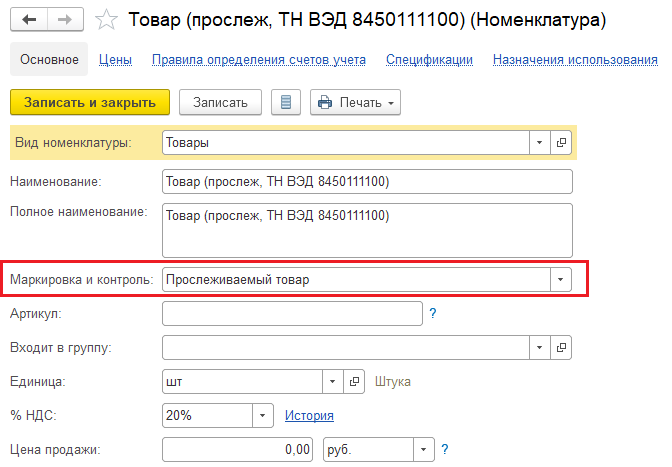Click the Записать button
Screen dimensions: 672x467
[220, 102]
